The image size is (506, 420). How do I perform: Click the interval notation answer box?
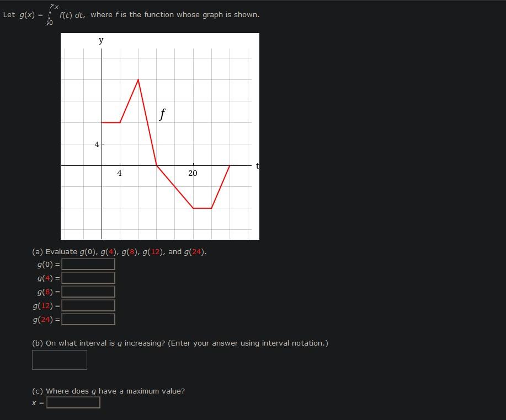pos(59,359)
